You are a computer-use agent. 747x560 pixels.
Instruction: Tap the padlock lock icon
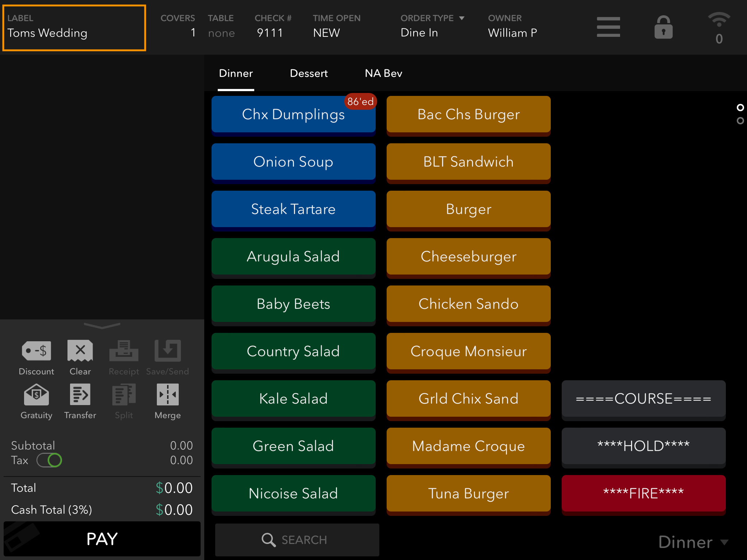663,27
